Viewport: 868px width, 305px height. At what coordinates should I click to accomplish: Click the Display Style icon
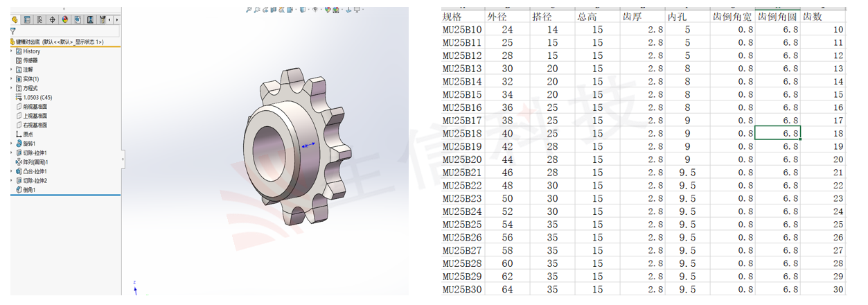pos(303,10)
